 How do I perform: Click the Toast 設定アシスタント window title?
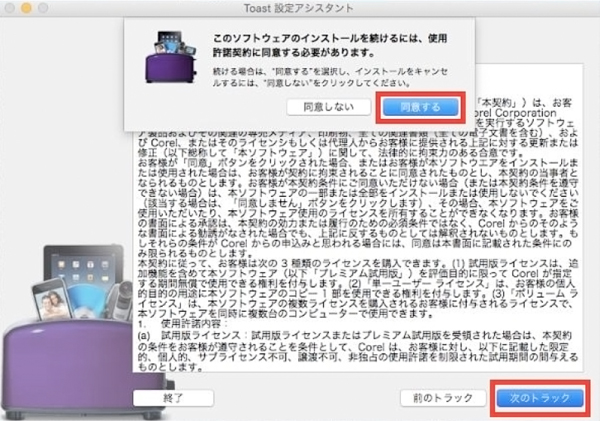[x=299, y=8]
